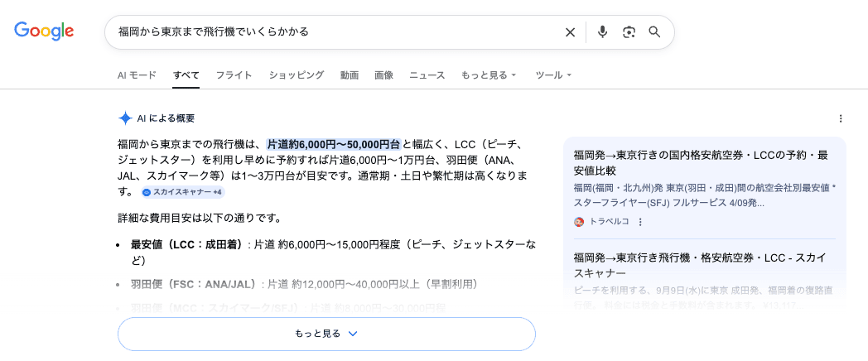Click the AI による概要 sparkle icon
868x361 pixels.
[x=125, y=118]
